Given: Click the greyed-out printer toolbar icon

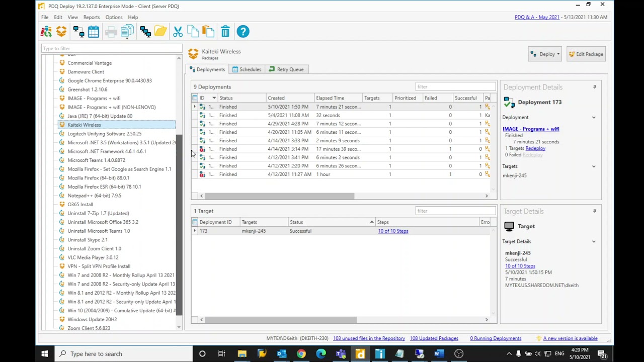Looking at the screenshot, I should coord(111,32).
